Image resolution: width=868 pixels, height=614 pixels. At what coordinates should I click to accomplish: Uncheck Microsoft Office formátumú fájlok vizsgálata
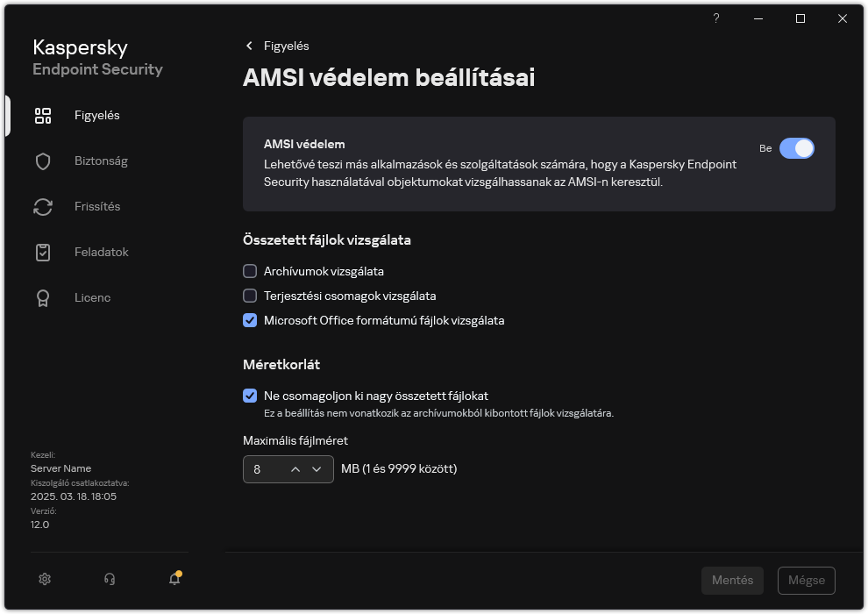click(250, 320)
